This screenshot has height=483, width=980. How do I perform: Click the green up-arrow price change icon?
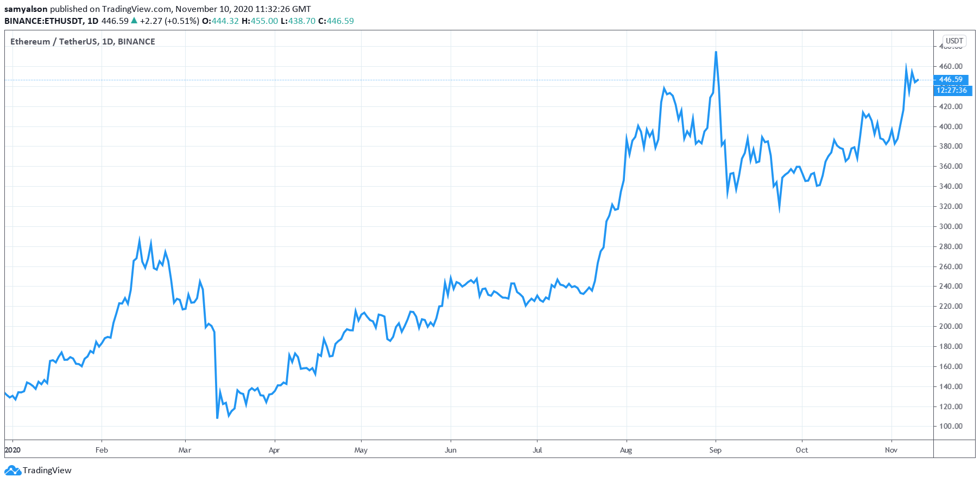(x=134, y=21)
